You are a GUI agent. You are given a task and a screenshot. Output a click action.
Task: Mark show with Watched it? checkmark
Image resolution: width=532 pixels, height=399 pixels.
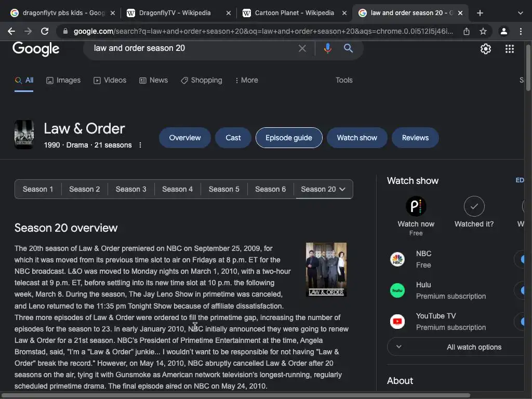(x=474, y=206)
